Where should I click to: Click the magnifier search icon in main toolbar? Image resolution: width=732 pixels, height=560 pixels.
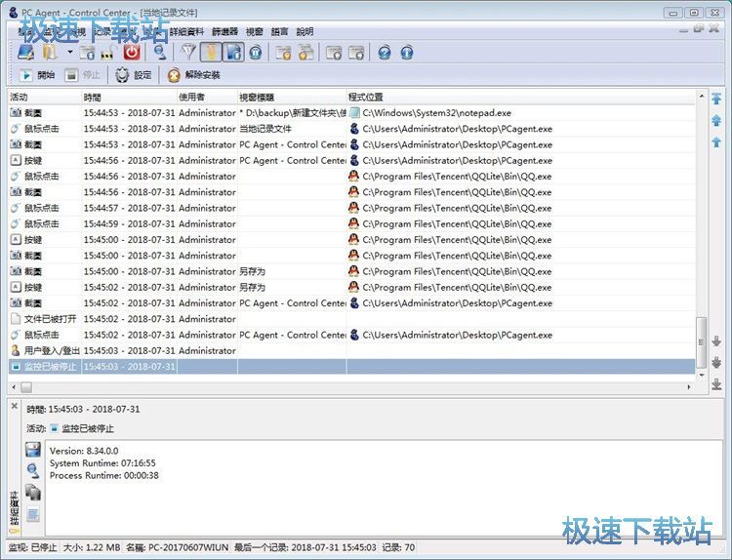pyautogui.click(x=160, y=53)
